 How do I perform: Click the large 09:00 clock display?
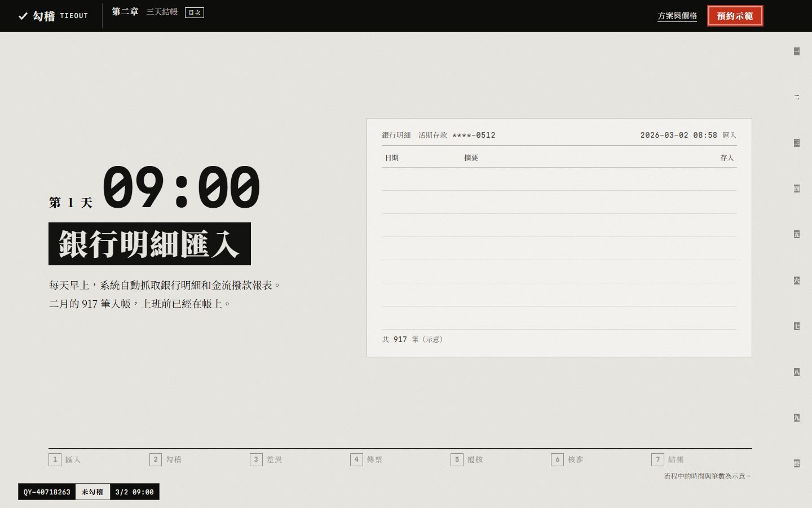tap(181, 187)
